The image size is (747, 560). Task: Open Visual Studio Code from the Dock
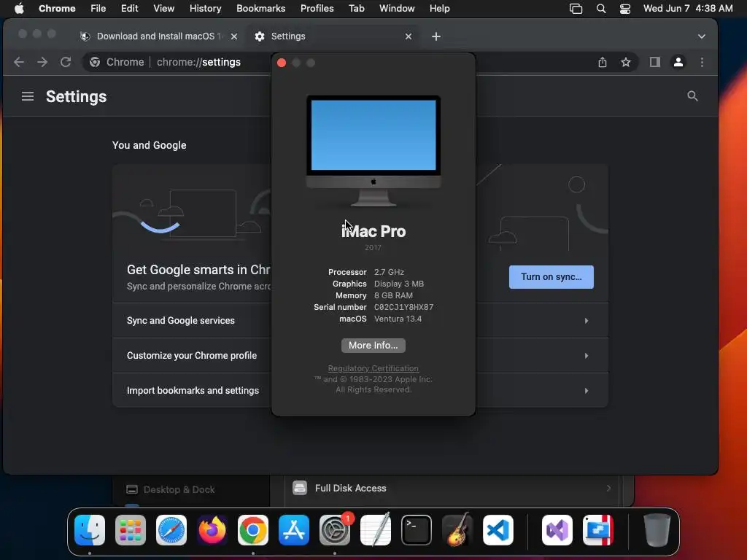498,530
